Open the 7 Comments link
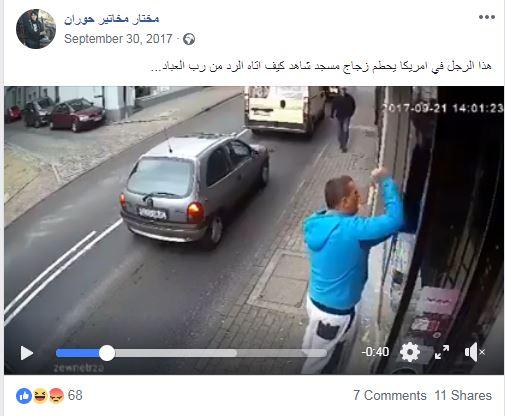 [x=390, y=395]
